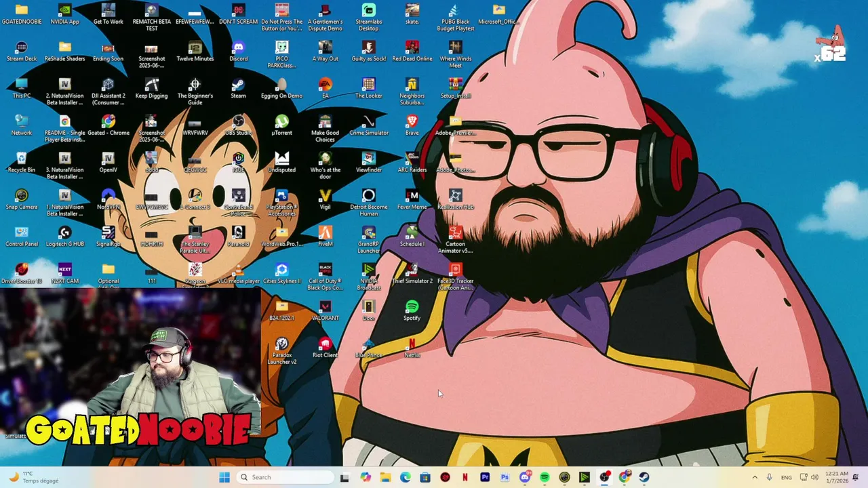Open the EA app desktop icon
The height and width of the screenshot is (488, 868).
[325, 89]
